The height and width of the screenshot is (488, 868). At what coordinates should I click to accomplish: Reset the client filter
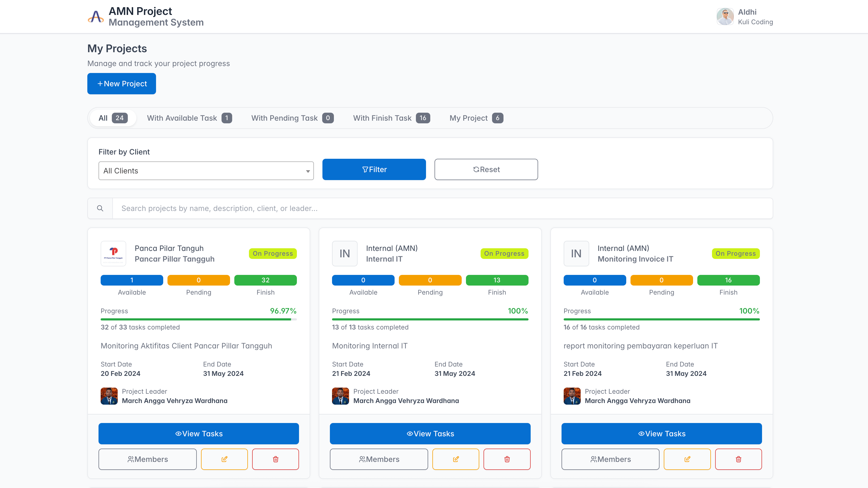click(486, 169)
